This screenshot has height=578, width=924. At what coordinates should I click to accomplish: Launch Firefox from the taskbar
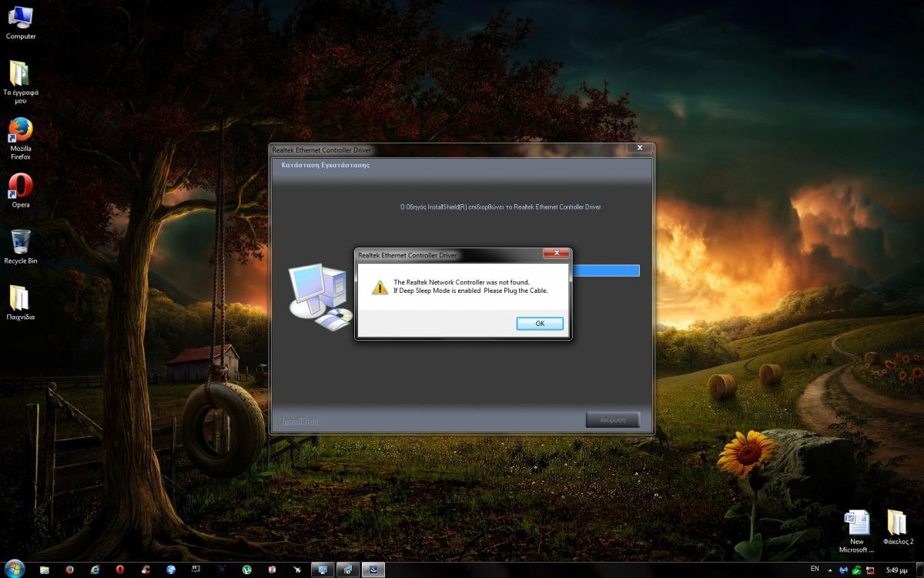69,570
